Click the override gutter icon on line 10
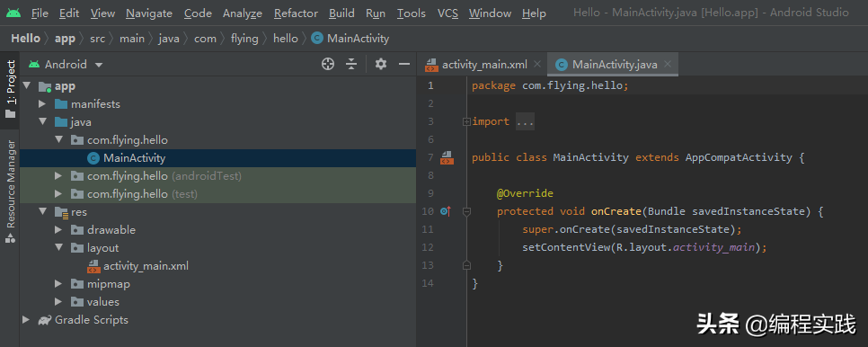 [445, 211]
